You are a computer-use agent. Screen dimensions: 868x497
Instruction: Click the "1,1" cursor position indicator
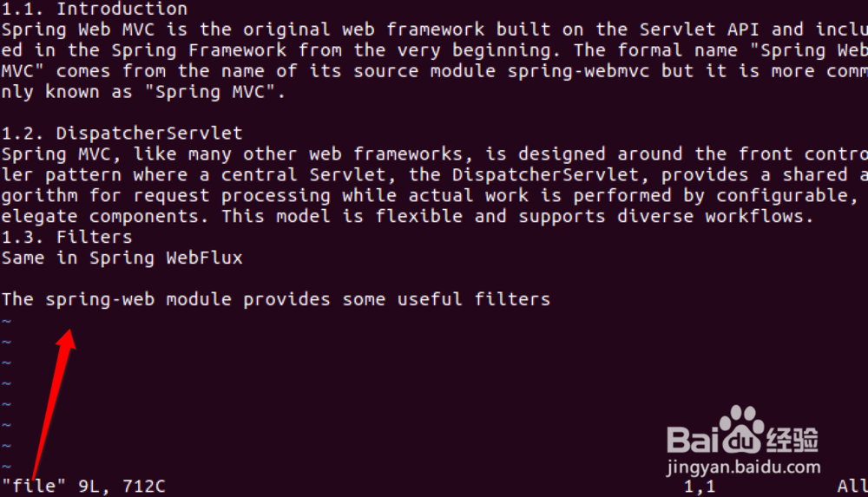700,487
